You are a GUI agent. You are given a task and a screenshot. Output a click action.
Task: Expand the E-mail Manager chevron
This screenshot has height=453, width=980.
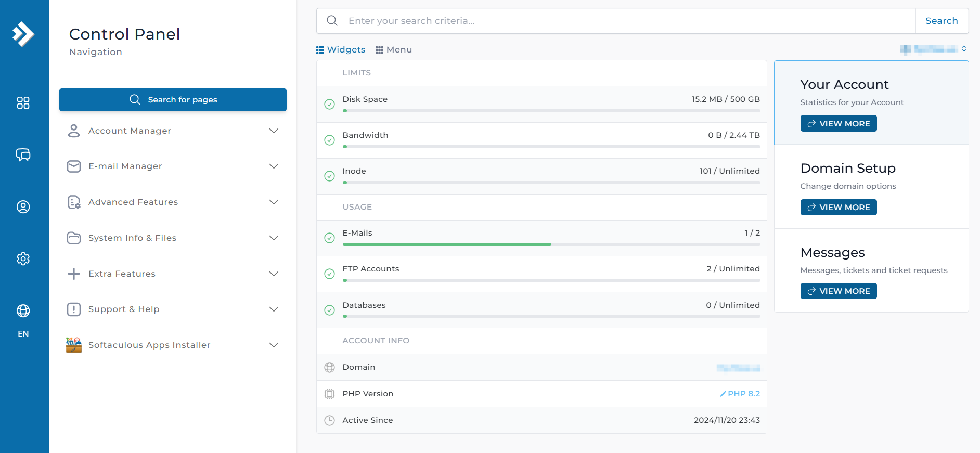coord(274,166)
